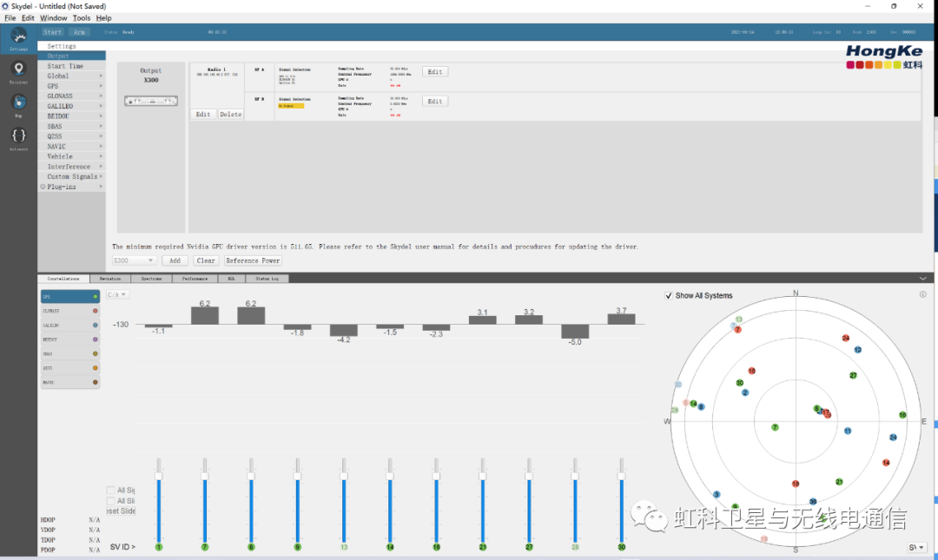Expand the Custom Signals submenu

(72, 176)
